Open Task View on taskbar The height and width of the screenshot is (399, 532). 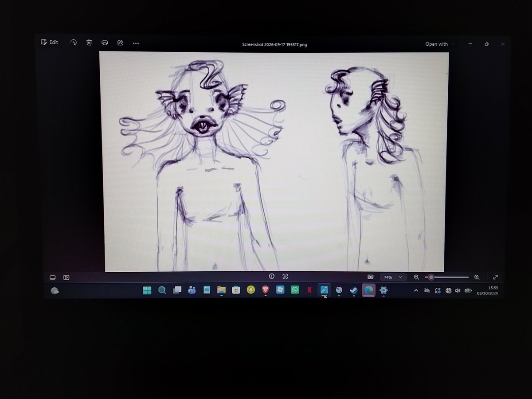177,290
